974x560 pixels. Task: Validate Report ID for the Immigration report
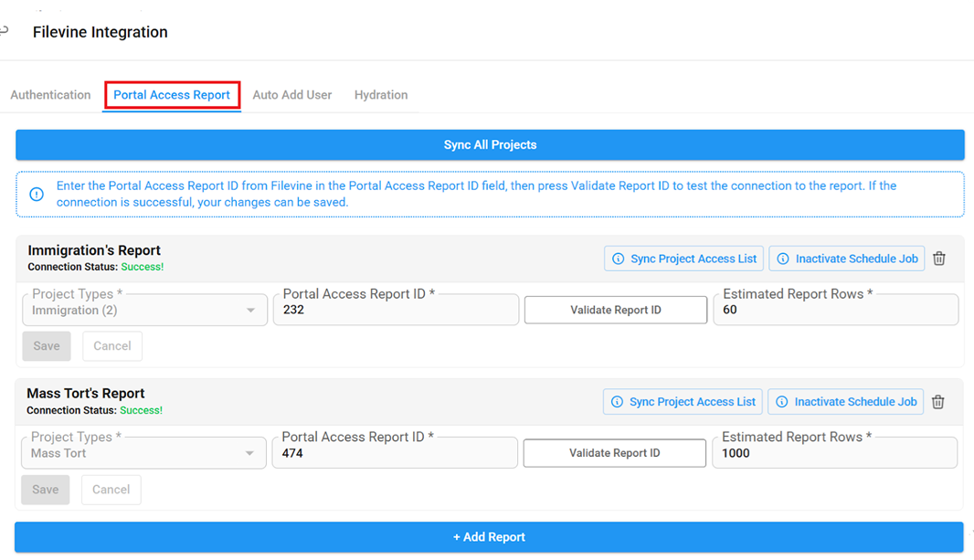616,310
